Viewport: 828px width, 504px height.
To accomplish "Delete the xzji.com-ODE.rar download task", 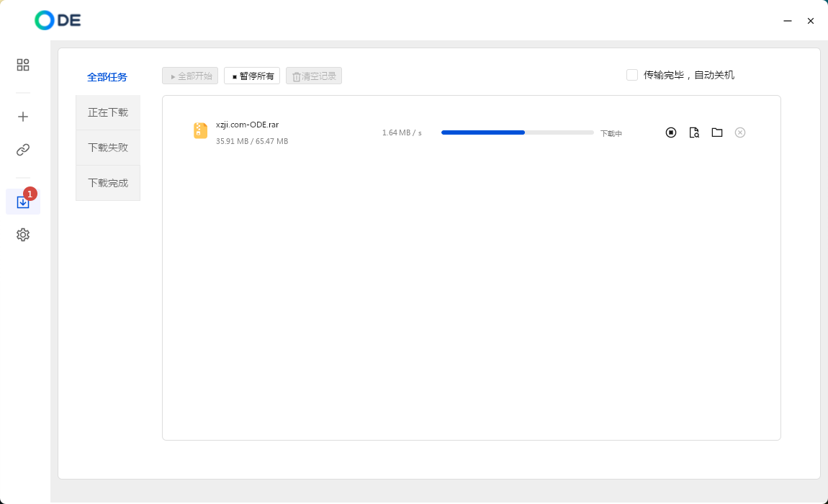I will coord(740,132).
